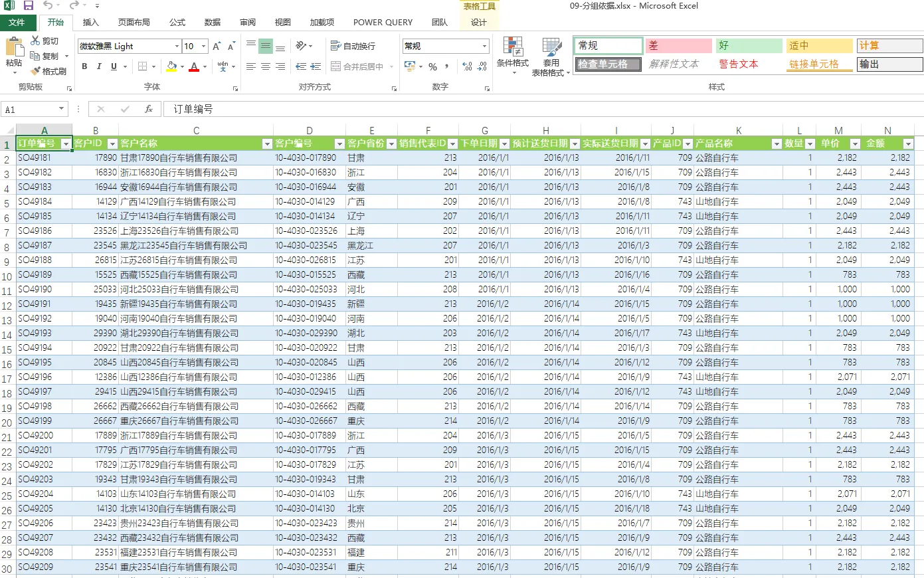Screen dimensions: 924x578
Task: Click the Insert Function fx icon
Action: click(149, 109)
